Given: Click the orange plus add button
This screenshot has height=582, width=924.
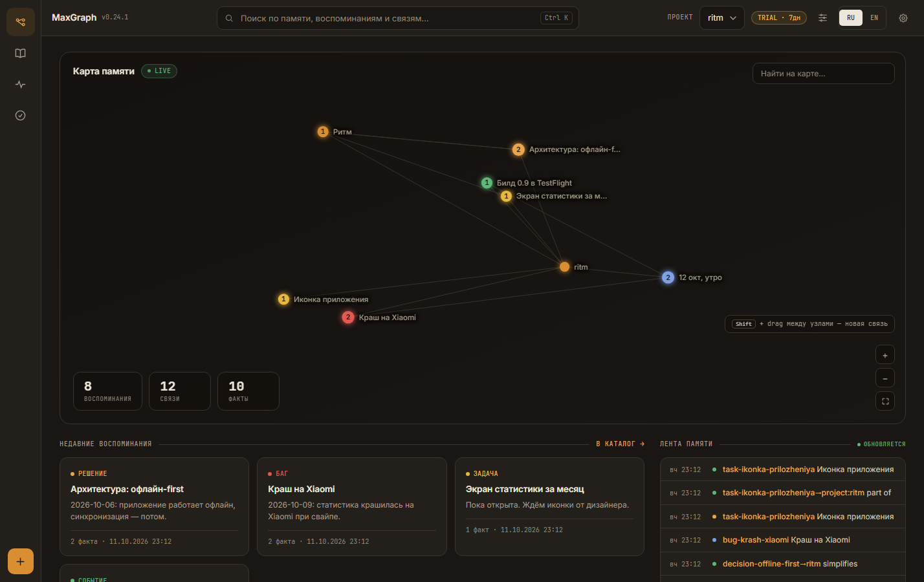Looking at the screenshot, I should pyautogui.click(x=21, y=561).
